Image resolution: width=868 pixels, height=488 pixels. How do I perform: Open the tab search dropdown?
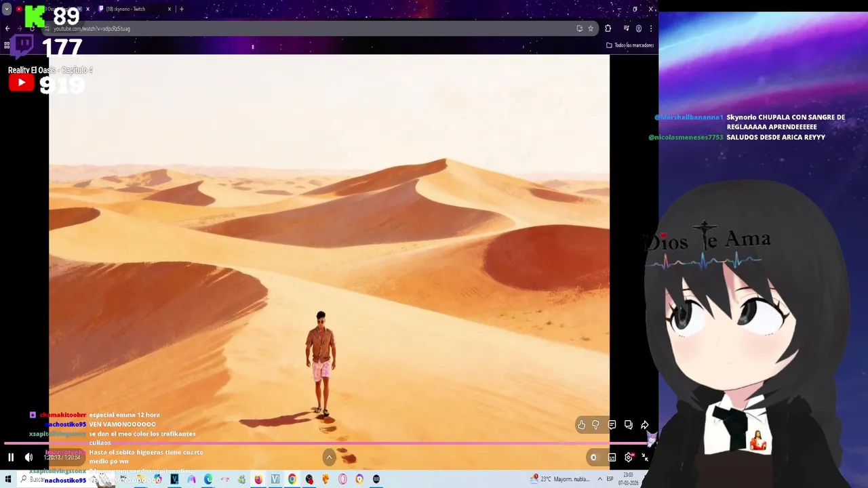point(7,9)
